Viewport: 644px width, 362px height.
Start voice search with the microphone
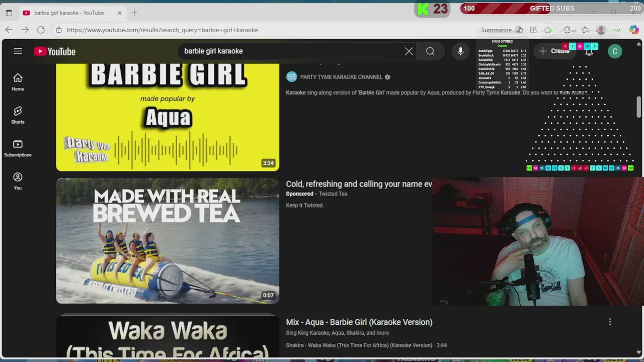point(460,51)
